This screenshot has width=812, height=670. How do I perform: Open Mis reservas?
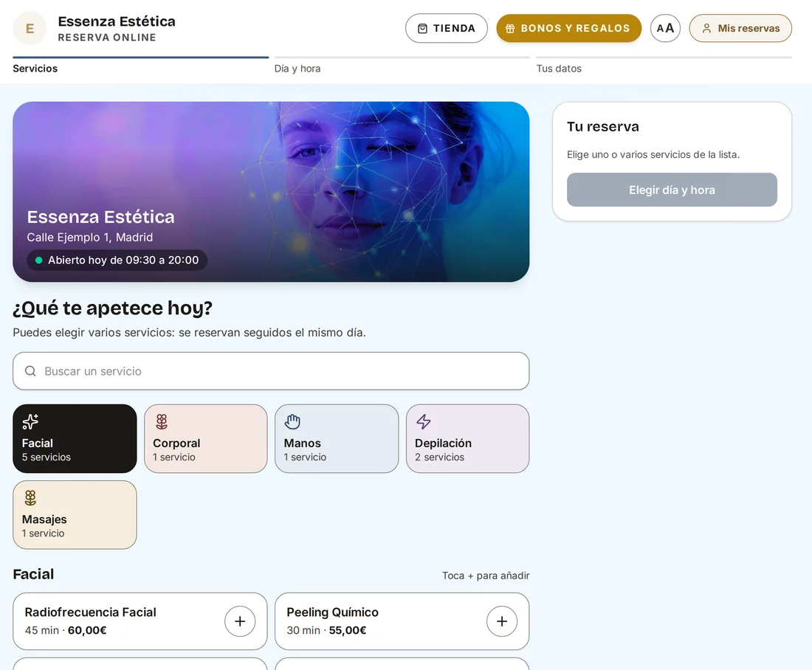click(x=740, y=29)
